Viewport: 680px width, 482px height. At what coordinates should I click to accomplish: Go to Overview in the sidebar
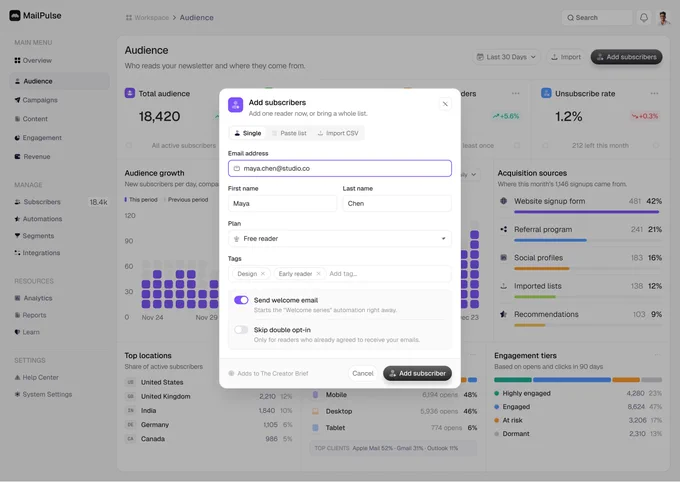(x=59, y=60)
